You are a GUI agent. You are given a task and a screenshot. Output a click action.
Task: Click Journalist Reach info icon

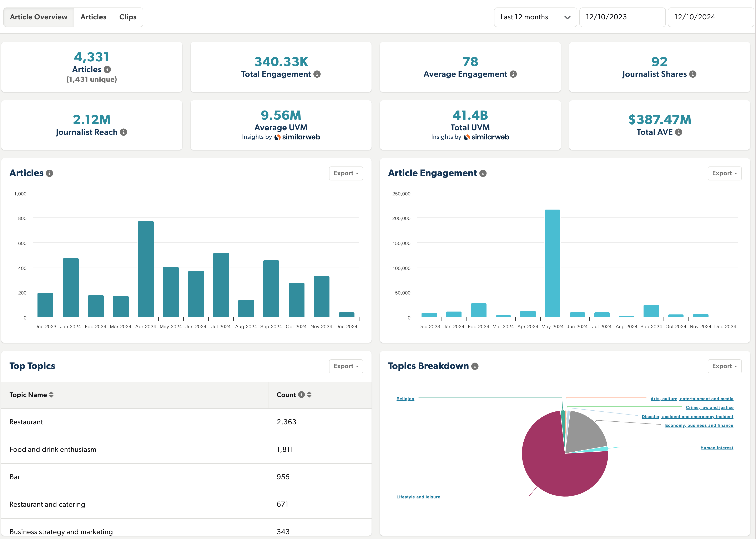(124, 132)
